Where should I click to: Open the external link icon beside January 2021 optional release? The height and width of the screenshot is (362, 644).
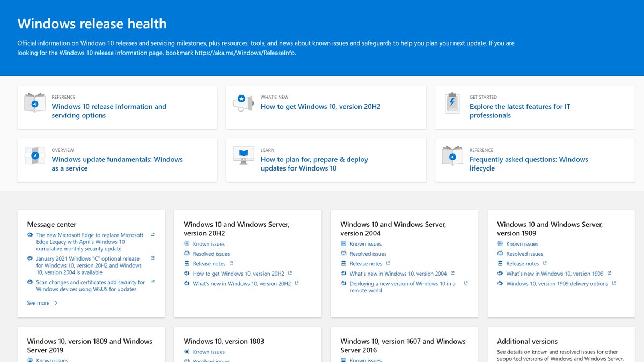(x=152, y=258)
